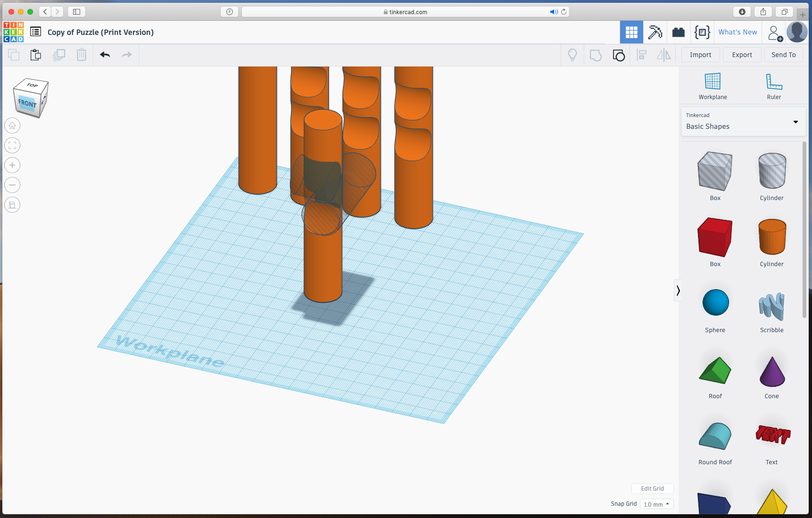Open the Safari downloads button

tap(742, 12)
